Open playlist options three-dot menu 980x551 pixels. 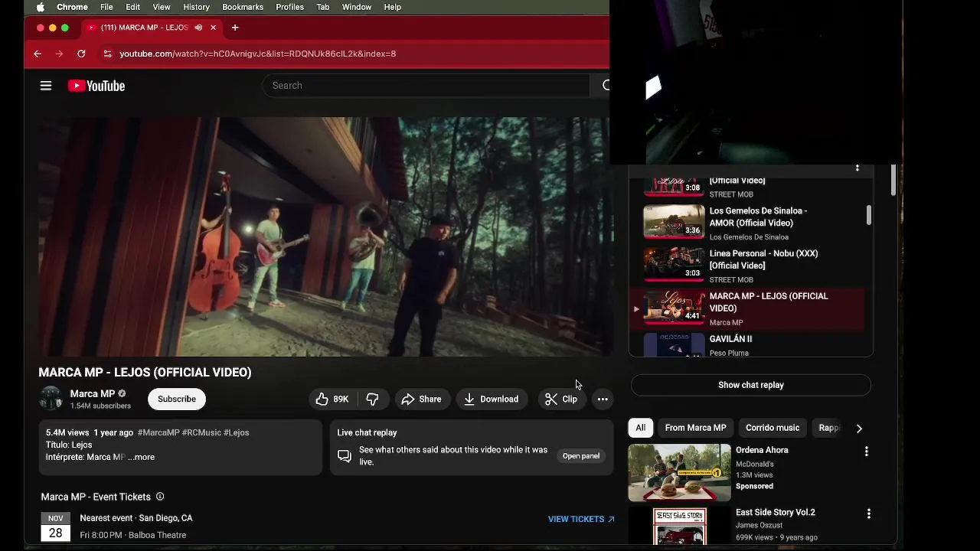click(857, 168)
